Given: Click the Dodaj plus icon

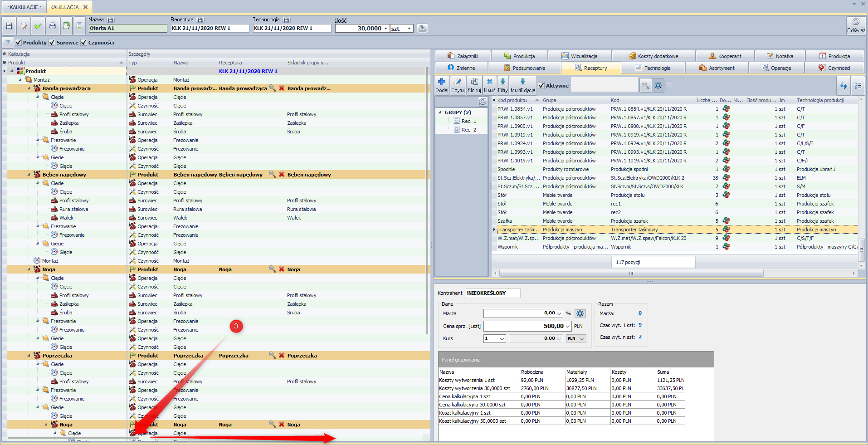Looking at the screenshot, I should [442, 82].
